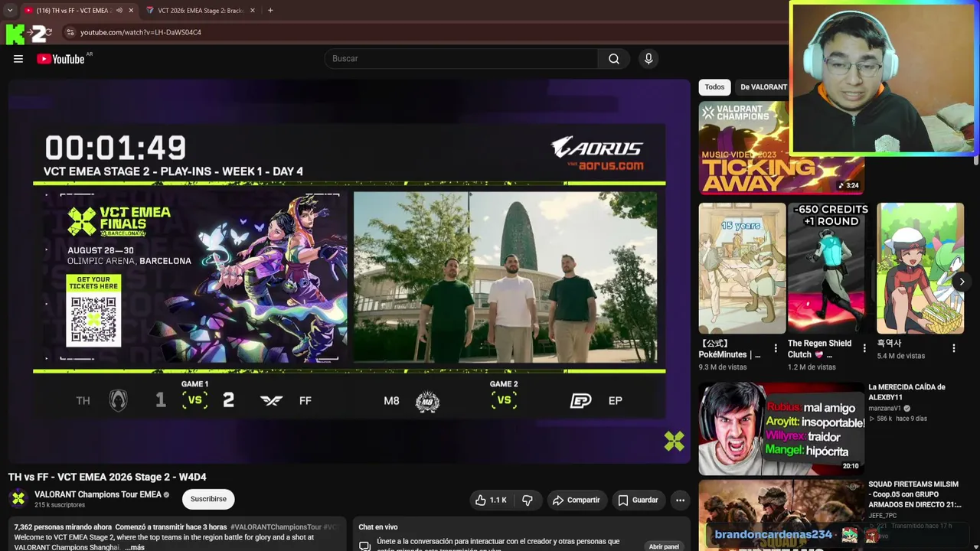Viewport: 980px width, 551px height.
Task: Click the video player to pause stream
Action: coord(349,271)
